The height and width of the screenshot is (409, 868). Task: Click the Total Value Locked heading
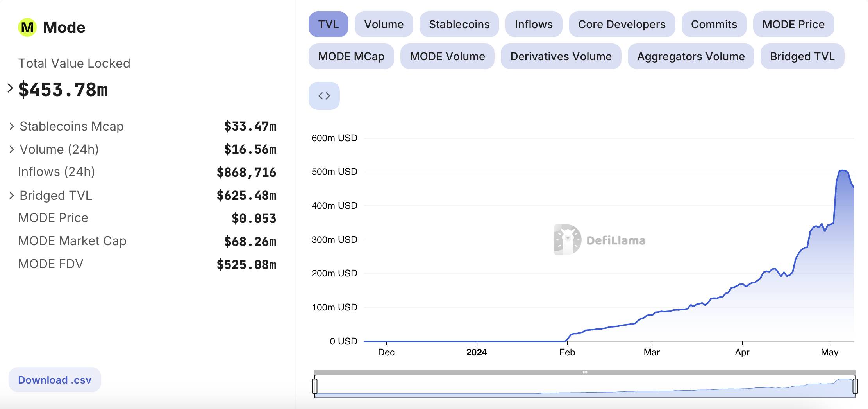(74, 63)
